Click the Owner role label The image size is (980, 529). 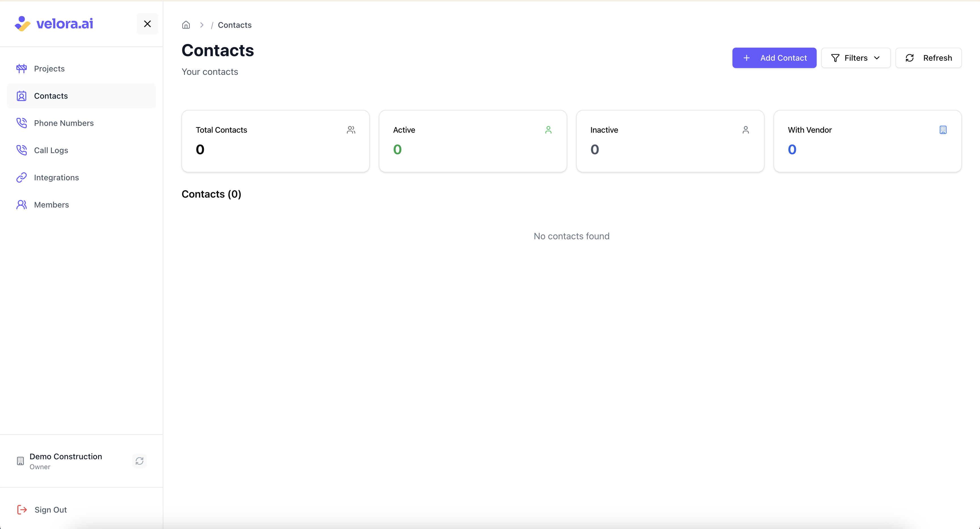pyautogui.click(x=40, y=467)
